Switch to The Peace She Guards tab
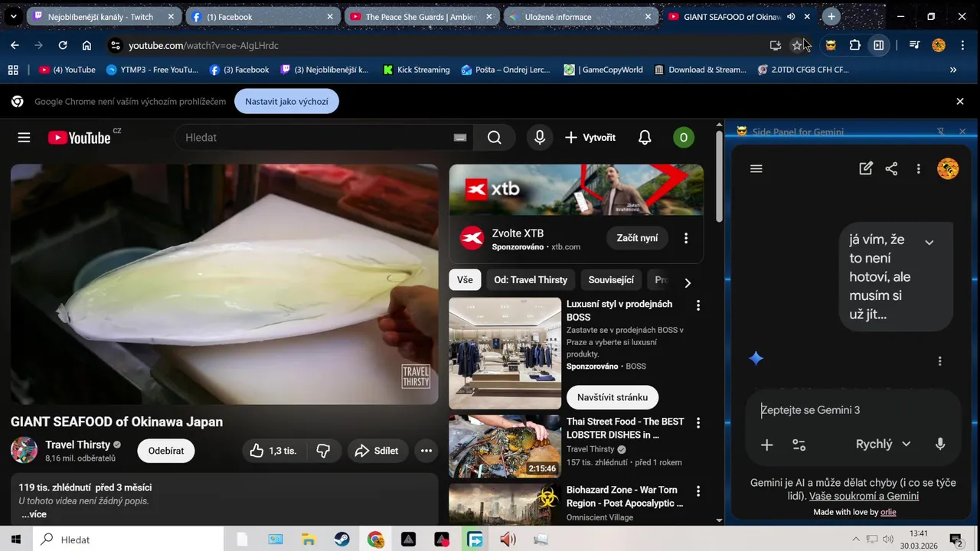 coord(423,16)
